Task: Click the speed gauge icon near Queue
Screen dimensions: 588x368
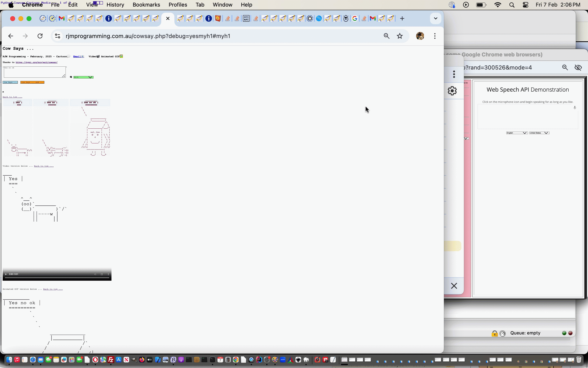Action: coord(502,333)
